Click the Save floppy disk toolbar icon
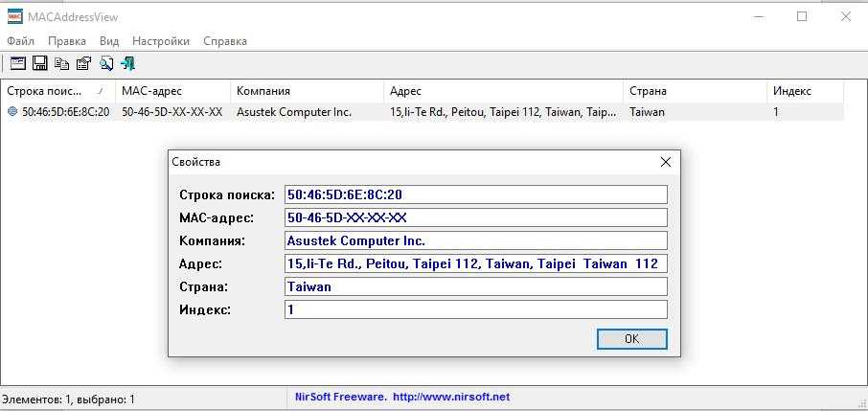 pyautogui.click(x=39, y=63)
